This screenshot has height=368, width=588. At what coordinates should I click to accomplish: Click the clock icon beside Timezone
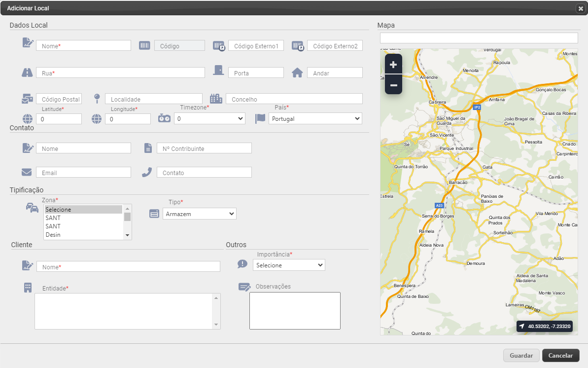(x=164, y=118)
